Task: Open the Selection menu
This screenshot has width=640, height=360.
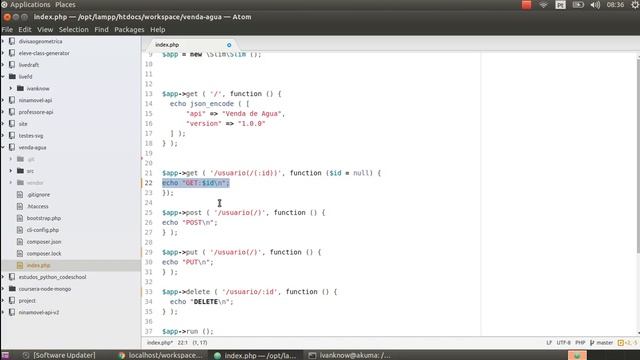Action: click(73, 29)
